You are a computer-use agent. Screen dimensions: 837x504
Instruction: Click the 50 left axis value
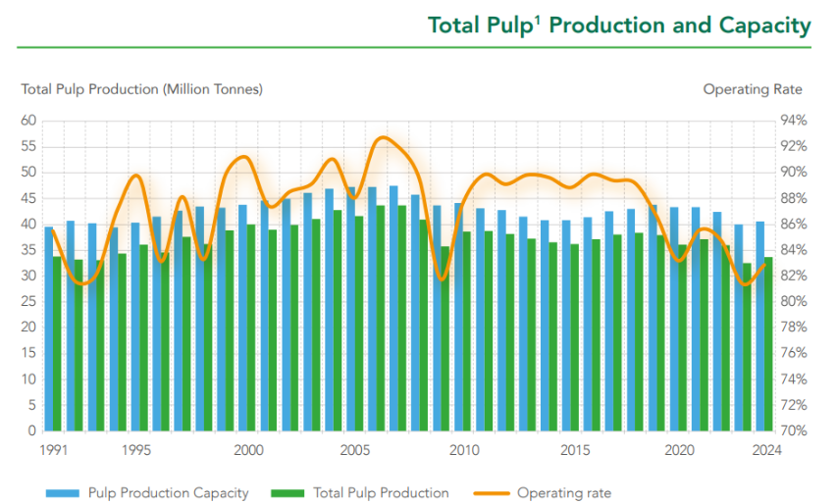point(28,173)
